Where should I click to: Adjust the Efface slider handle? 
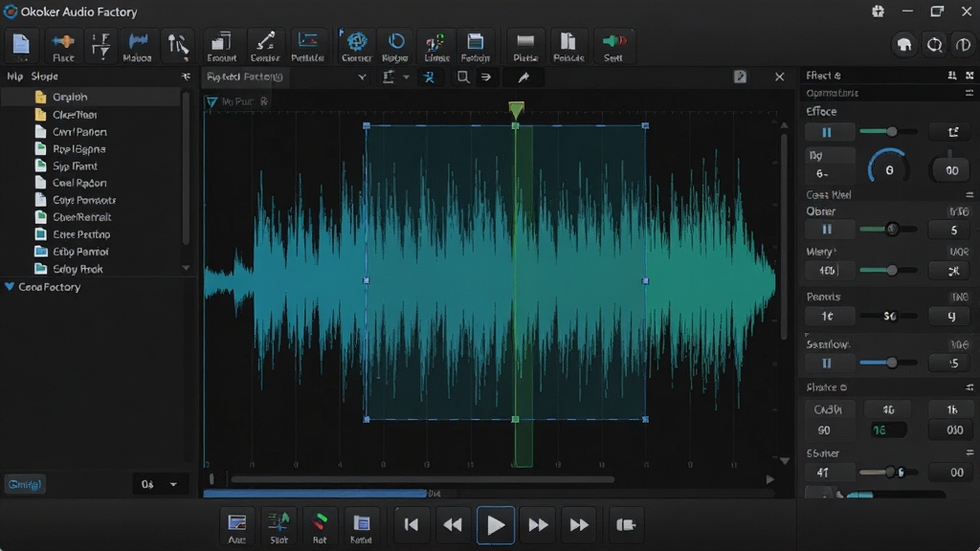pos(892,131)
